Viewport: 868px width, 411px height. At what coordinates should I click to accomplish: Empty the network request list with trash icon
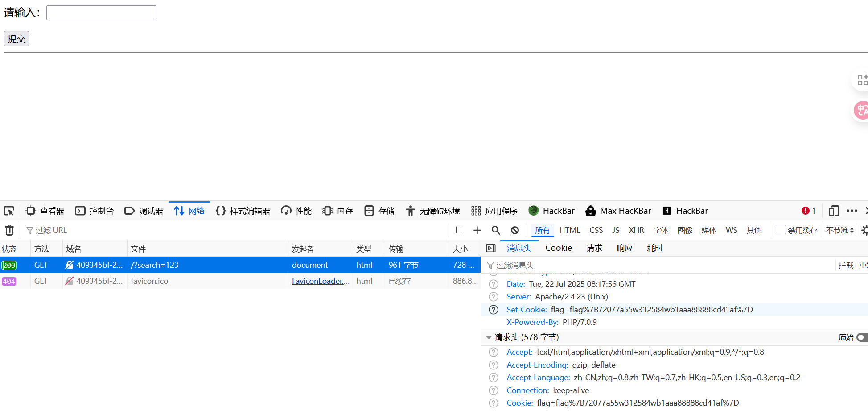[x=9, y=230]
